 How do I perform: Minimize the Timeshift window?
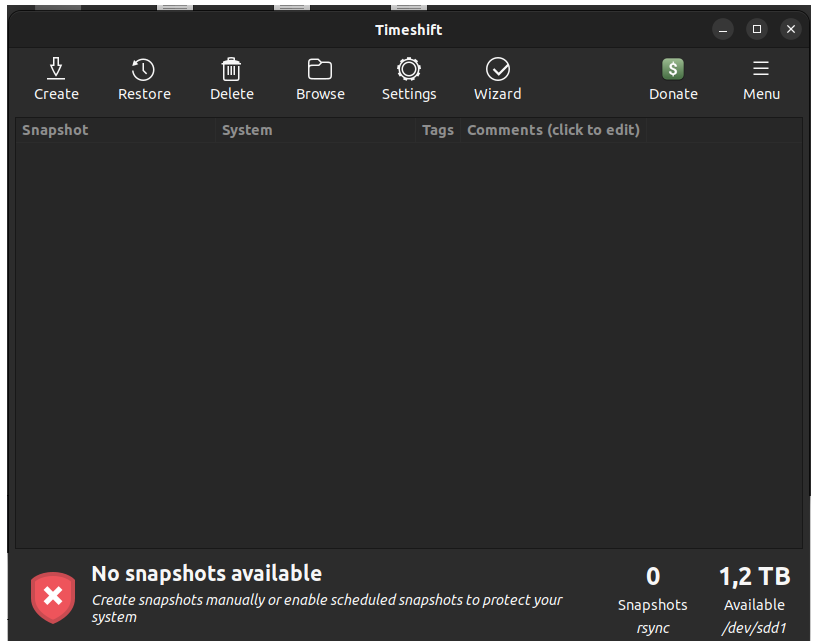(722, 30)
